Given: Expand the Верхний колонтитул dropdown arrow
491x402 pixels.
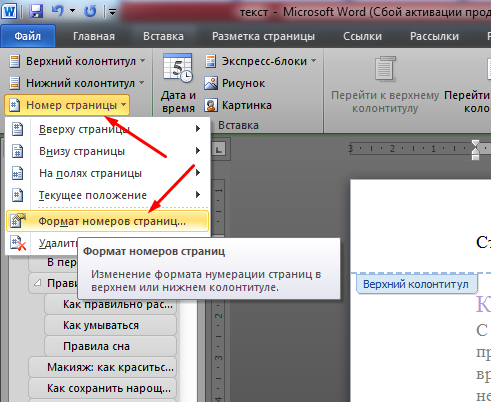Looking at the screenshot, I should pos(143,61).
